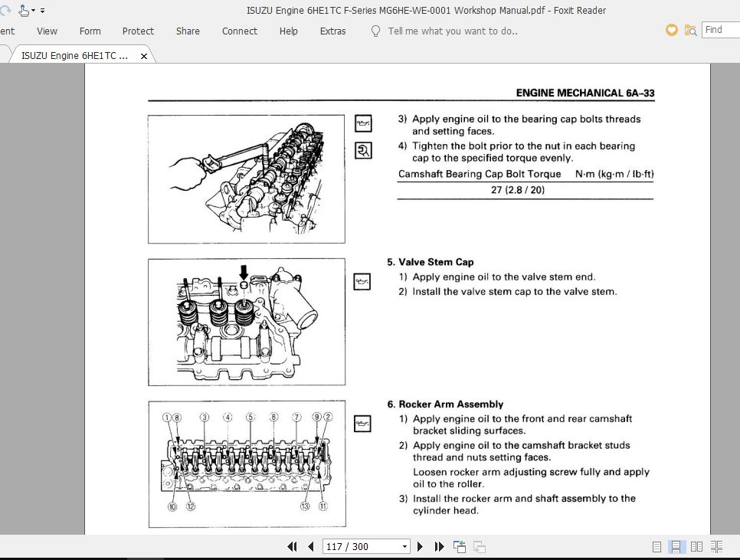Click the previous view icon
Viewport: 740px width, 560px height.
point(459,547)
